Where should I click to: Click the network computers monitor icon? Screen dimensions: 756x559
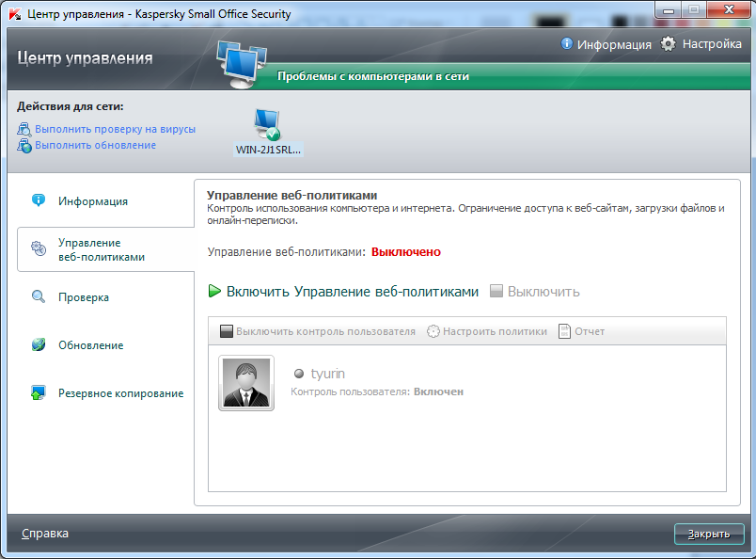point(242,64)
